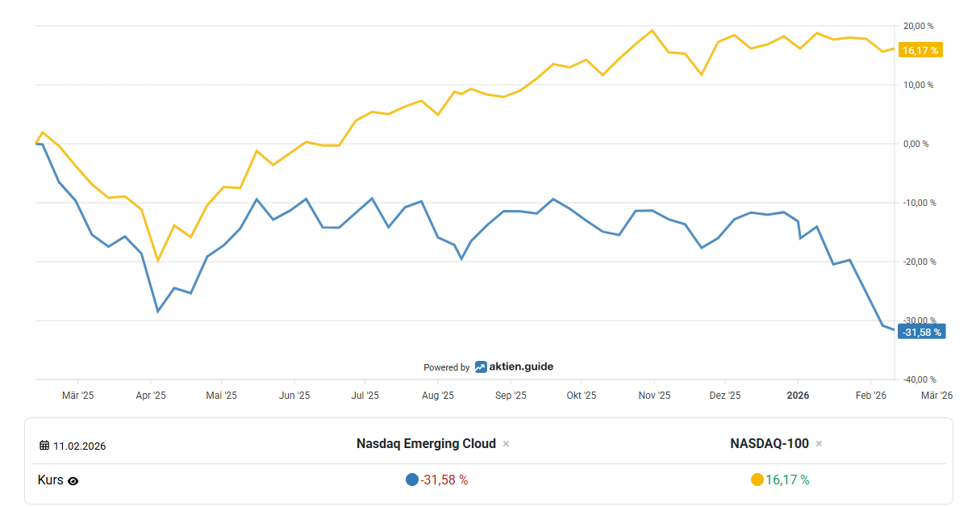The height and width of the screenshot is (507, 980).
Task: Remove Nasdaq Emerging Cloud with its × icon
Action: pyautogui.click(x=506, y=444)
